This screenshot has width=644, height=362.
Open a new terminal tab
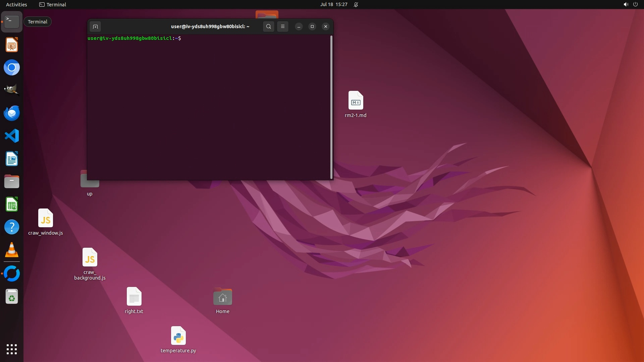pyautogui.click(x=95, y=26)
